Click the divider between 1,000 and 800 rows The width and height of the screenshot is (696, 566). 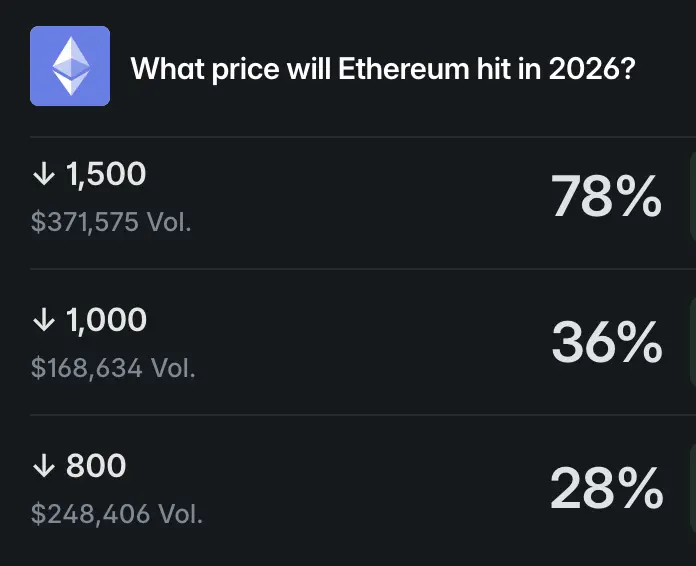(348, 415)
